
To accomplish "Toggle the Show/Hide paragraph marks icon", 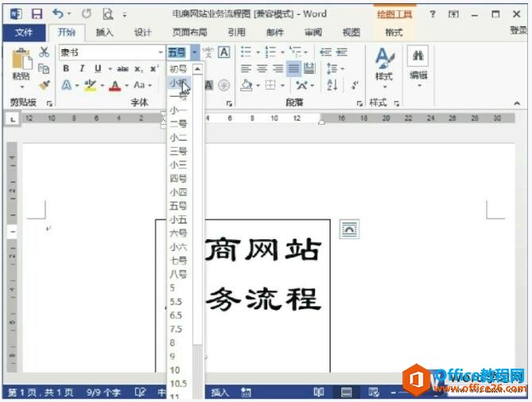I will point(355,85).
